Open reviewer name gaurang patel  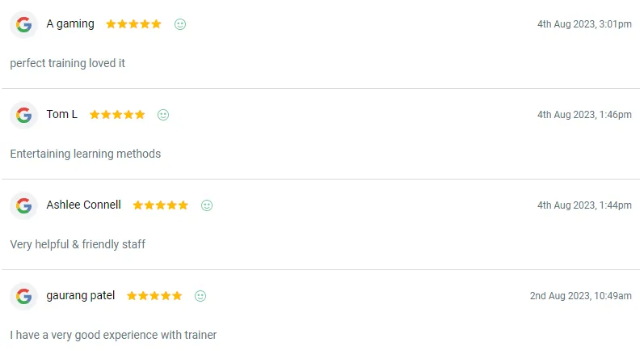click(x=81, y=296)
